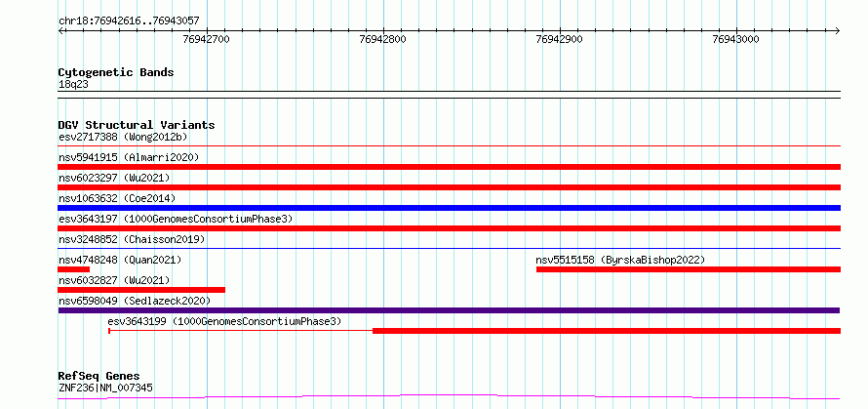Click the thick red esv3643199 bar

[607, 331]
